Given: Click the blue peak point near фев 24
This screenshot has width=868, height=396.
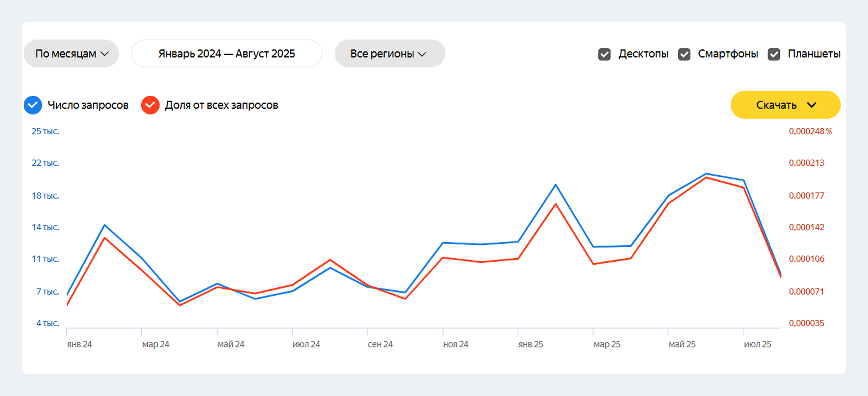Looking at the screenshot, I should pos(105,225).
